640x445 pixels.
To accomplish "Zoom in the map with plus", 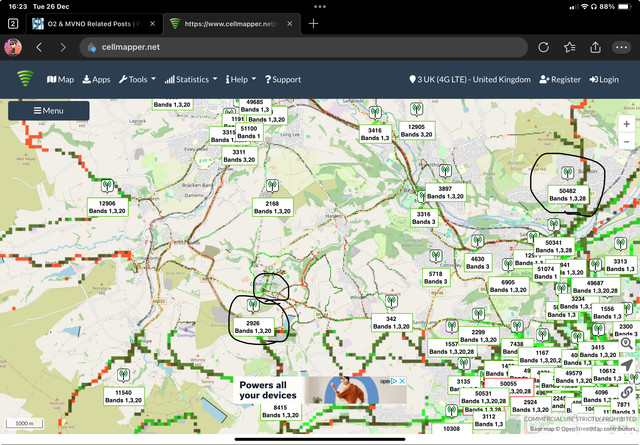I will 627,124.
